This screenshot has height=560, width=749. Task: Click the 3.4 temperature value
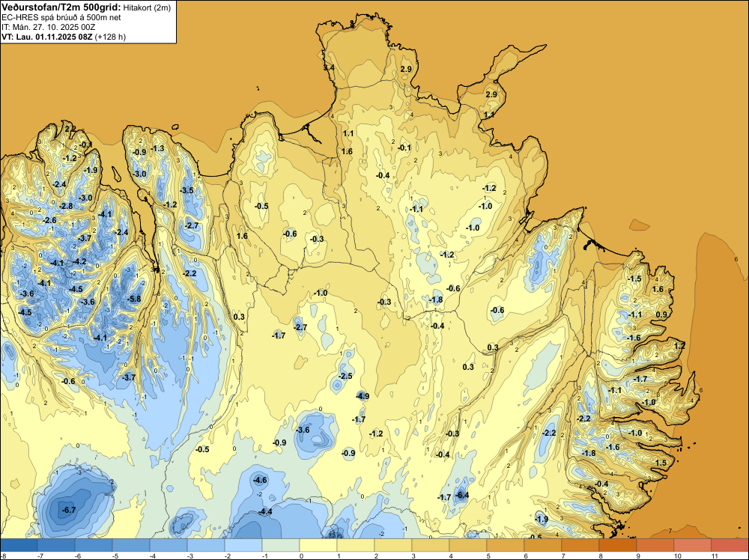(329, 68)
